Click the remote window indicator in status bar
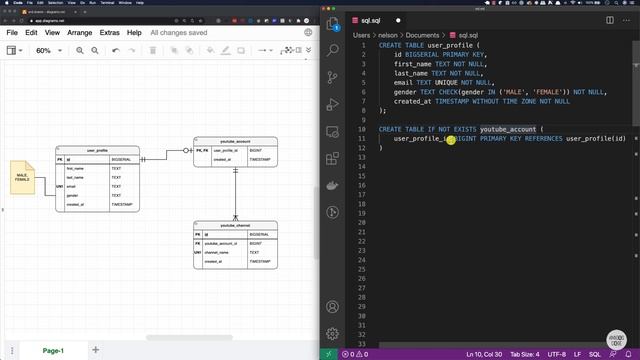 [329, 354]
